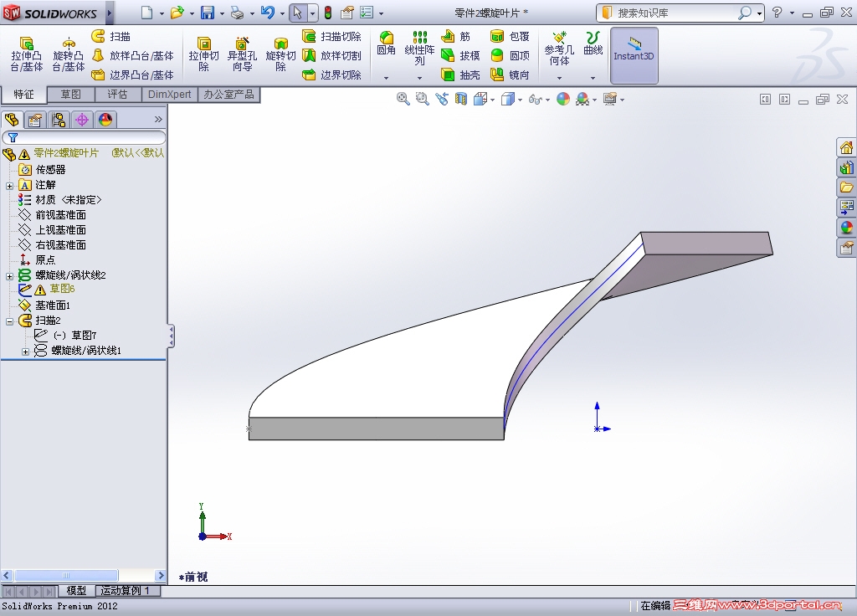This screenshot has width=857, height=616.
Task: Switch to the 评估 evaluate tab
Action: pos(117,95)
